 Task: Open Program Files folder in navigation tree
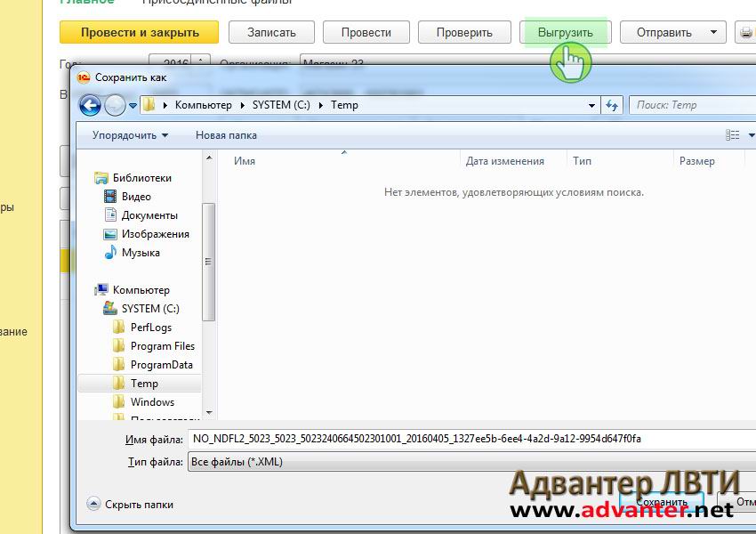(x=163, y=346)
